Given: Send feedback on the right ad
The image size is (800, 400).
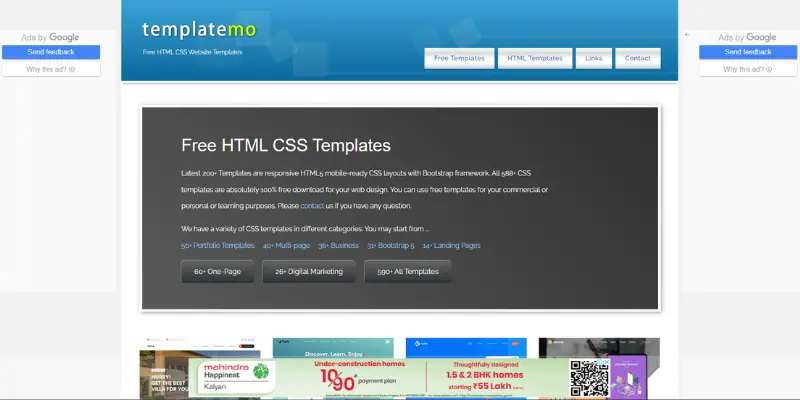Looking at the screenshot, I should click(747, 52).
